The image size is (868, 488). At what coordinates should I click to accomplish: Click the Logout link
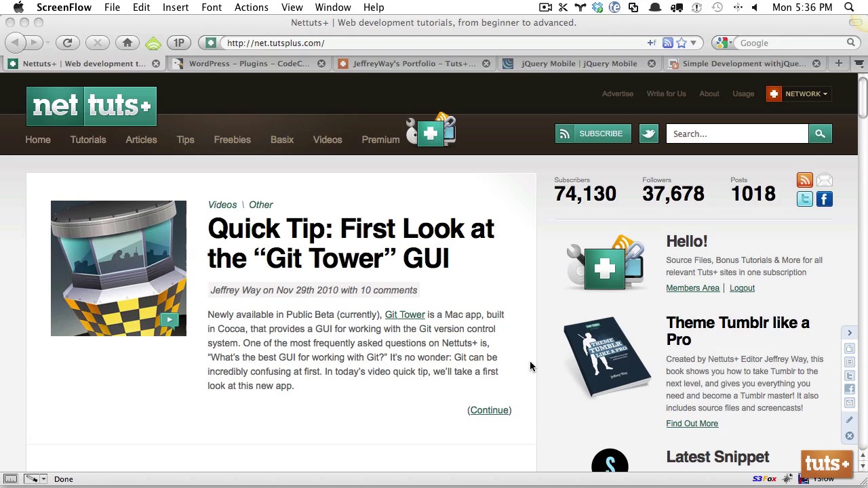(742, 288)
